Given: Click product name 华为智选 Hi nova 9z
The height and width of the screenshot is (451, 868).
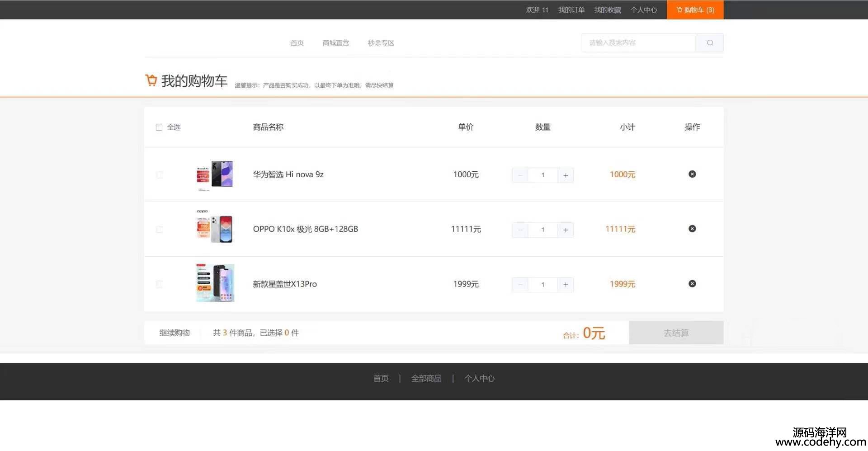Looking at the screenshot, I should 288,174.
